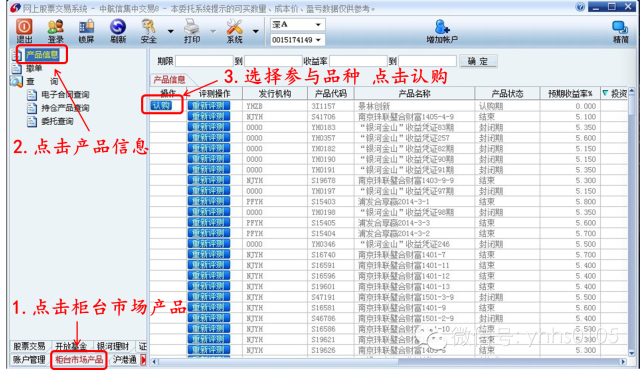The height and width of the screenshot is (370, 640).
Task: Open the 深A market dropdown
Action: coord(318,25)
